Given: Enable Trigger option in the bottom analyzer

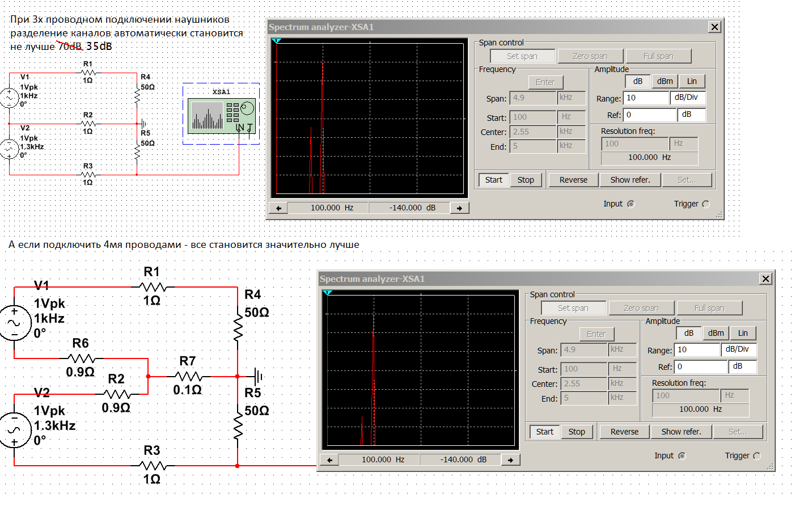Looking at the screenshot, I should click(757, 456).
